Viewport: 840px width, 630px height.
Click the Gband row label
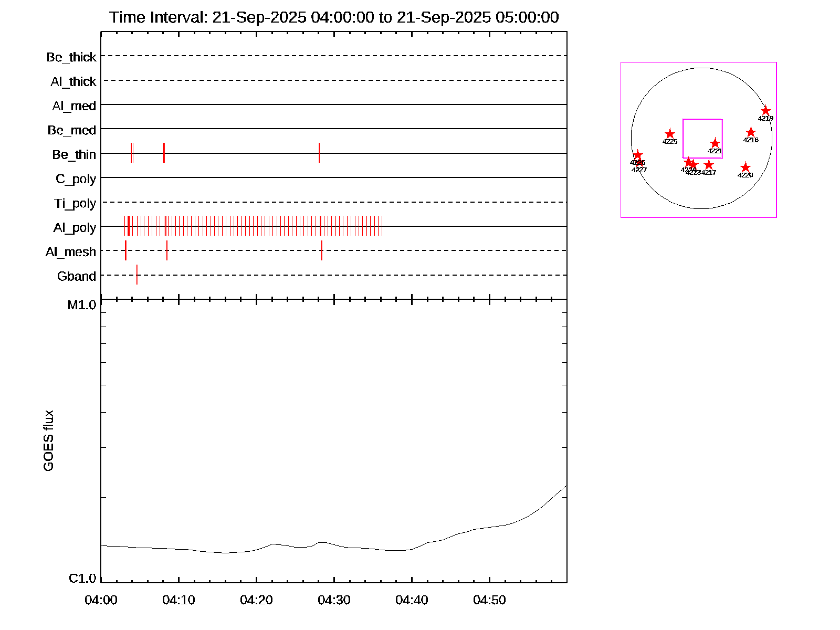coord(77,276)
